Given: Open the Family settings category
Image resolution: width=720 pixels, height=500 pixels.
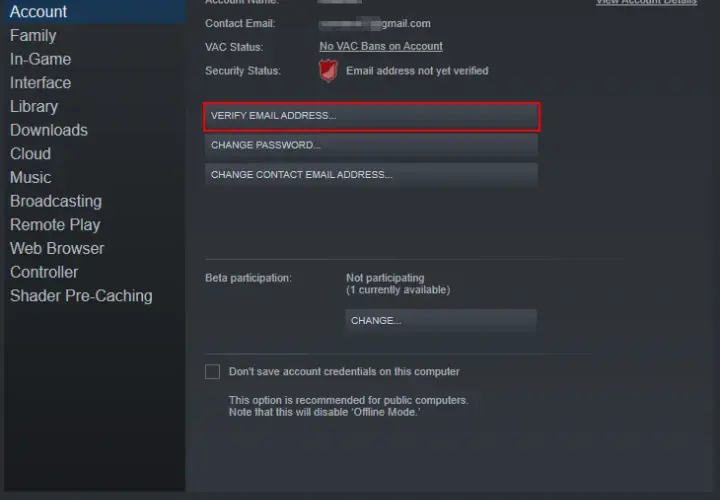Looking at the screenshot, I should (x=33, y=35).
